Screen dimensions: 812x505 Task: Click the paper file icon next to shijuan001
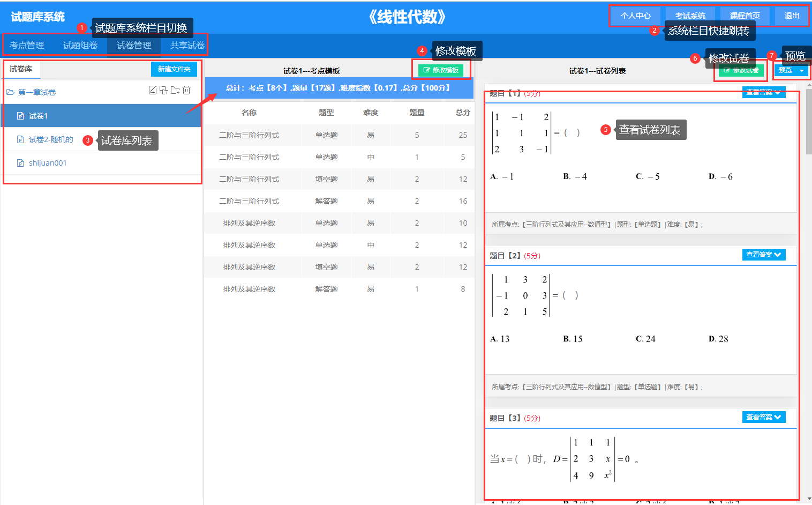click(20, 163)
